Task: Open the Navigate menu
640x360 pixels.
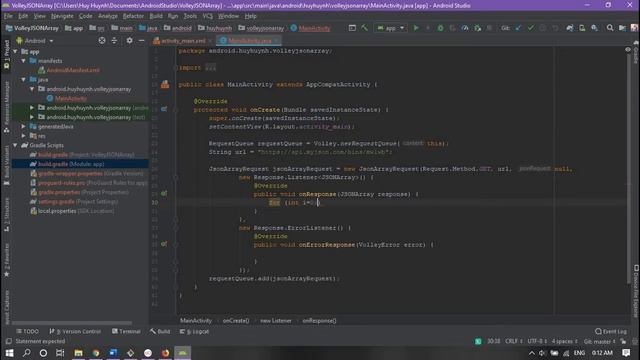Action: pyautogui.click(x=62, y=16)
